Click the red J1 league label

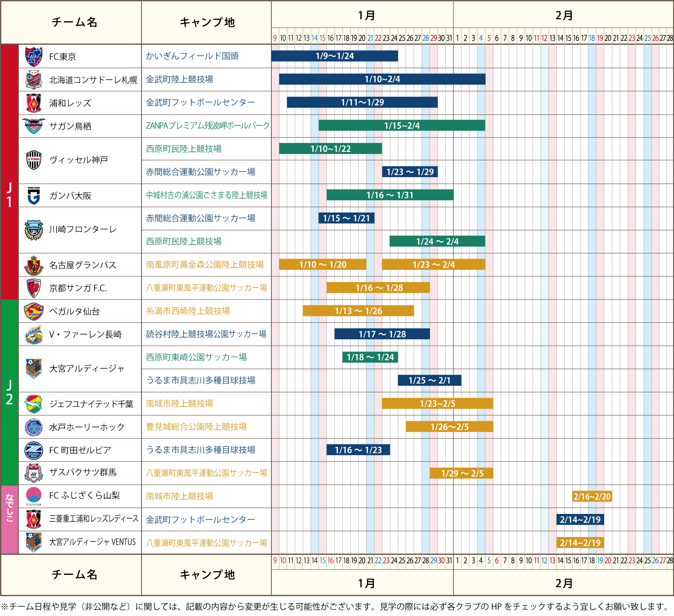[9, 172]
